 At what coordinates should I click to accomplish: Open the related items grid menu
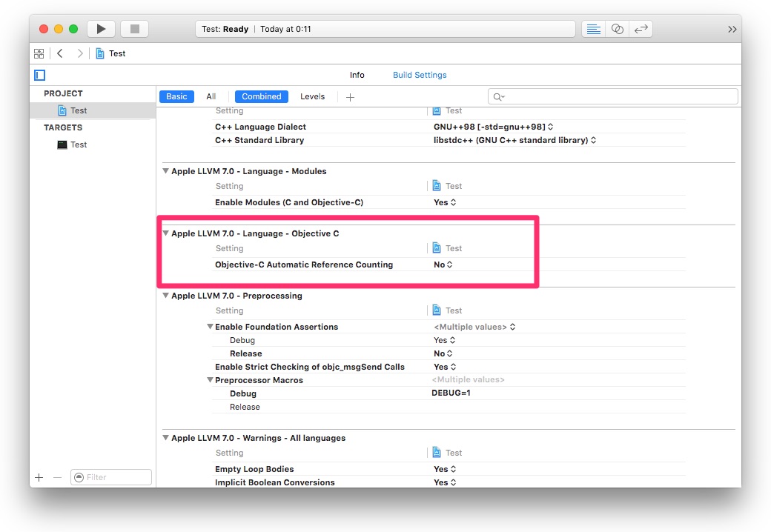pos(39,53)
